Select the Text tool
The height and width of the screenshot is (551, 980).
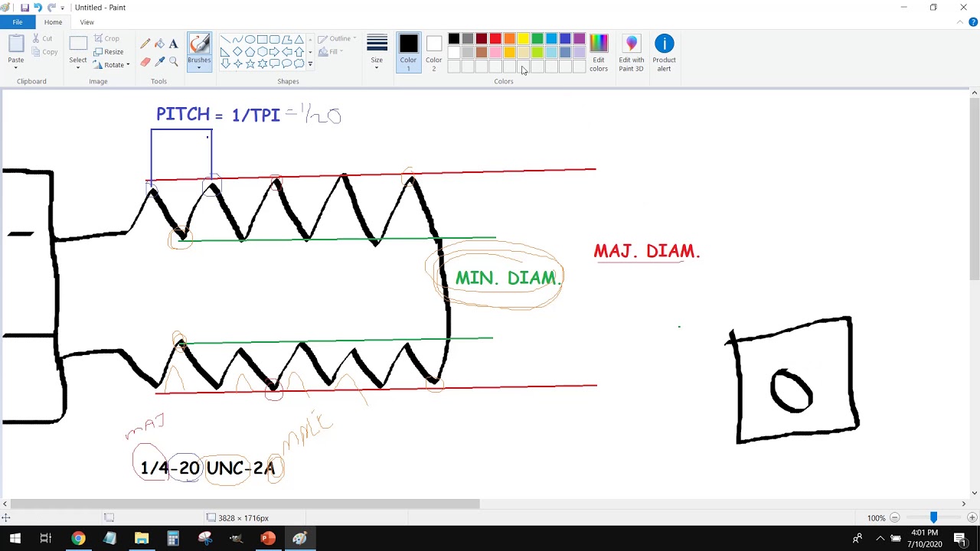(174, 44)
